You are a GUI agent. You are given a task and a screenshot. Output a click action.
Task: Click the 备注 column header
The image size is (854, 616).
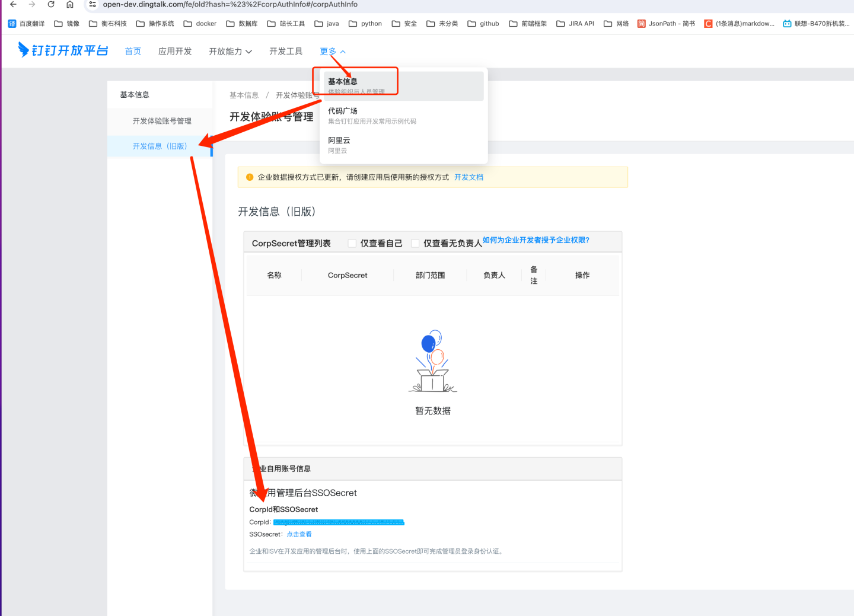(x=534, y=275)
